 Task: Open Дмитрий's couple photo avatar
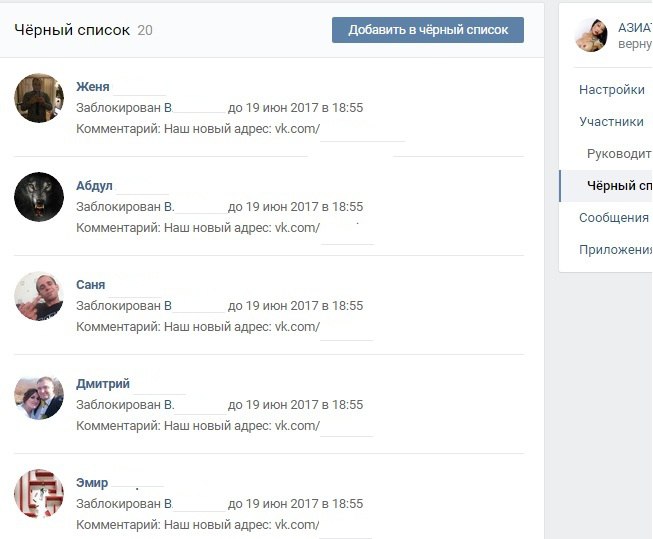coord(39,395)
